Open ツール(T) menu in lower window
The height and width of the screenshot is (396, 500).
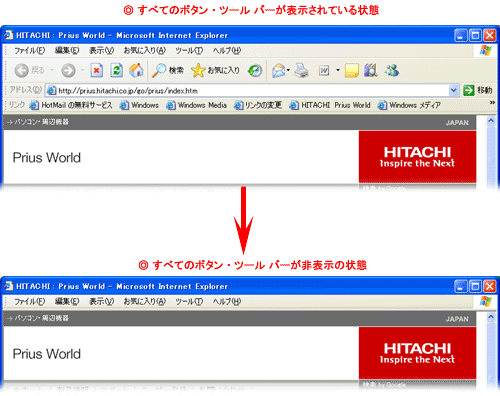tap(189, 302)
